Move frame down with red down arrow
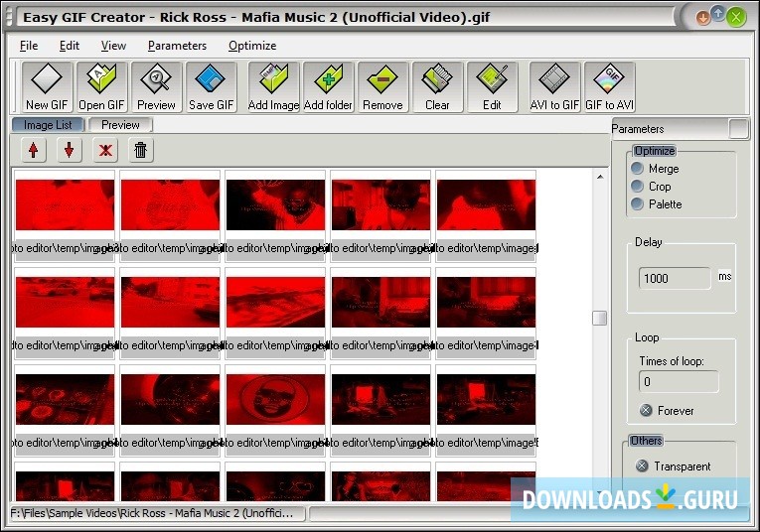This screenshot has height=532, width=760. (70, 150)
